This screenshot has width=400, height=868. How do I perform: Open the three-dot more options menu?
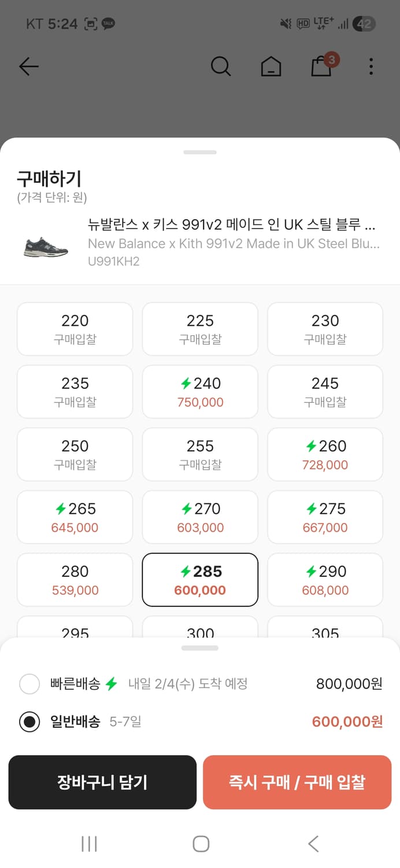(371, 67)
